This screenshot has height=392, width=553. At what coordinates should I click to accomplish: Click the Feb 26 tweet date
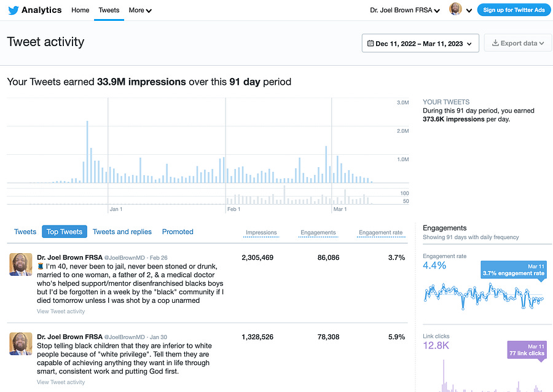[159, 258]
